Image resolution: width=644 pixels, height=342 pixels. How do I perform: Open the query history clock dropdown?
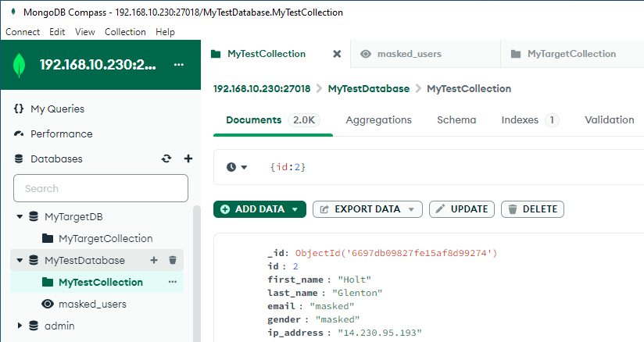[237, 167]
